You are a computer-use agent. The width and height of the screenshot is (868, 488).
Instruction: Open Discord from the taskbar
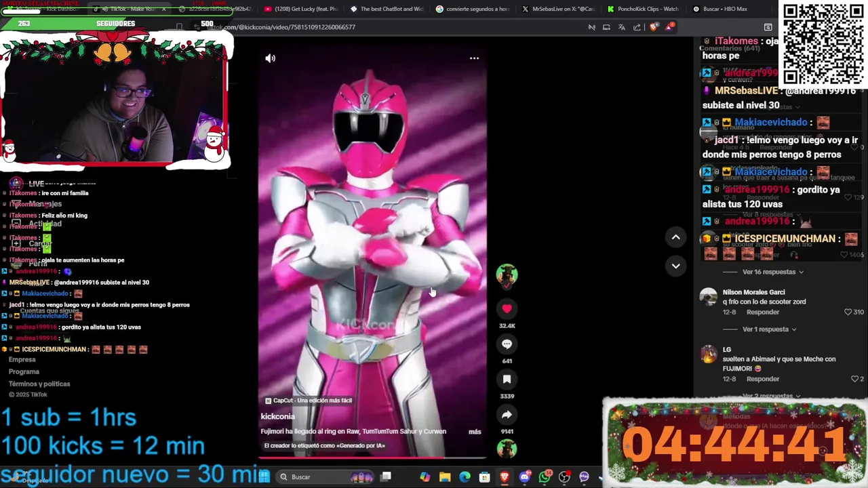click(x=524, y=477)
